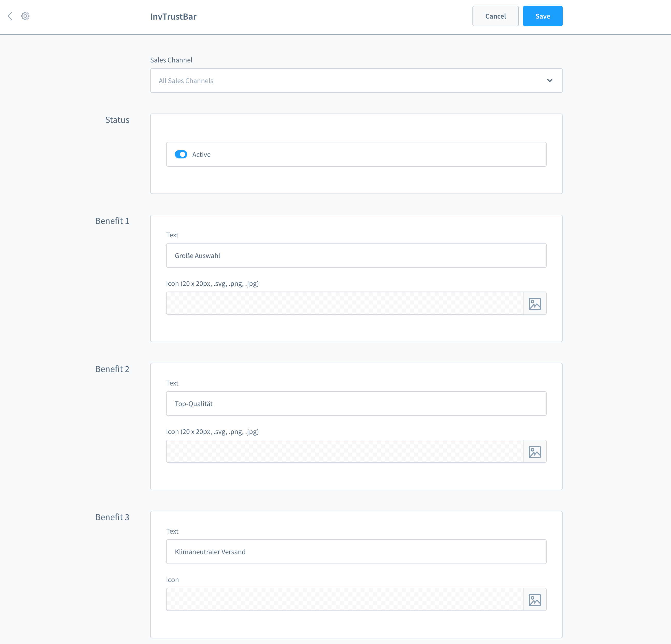The height and width of the screenshot is (644, 671).
Task: Click the Cancel button
Action: [x=495, y=16]
